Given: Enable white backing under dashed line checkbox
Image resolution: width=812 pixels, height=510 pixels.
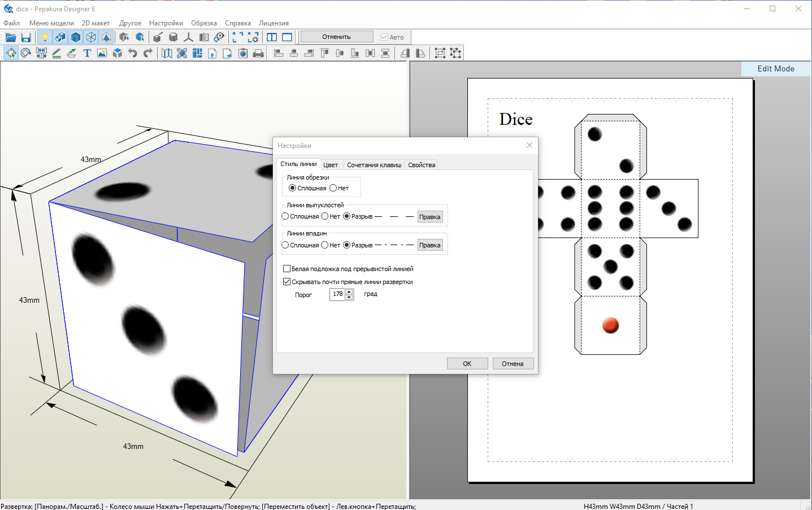Looking at the screenshot, I should [286, 269].
